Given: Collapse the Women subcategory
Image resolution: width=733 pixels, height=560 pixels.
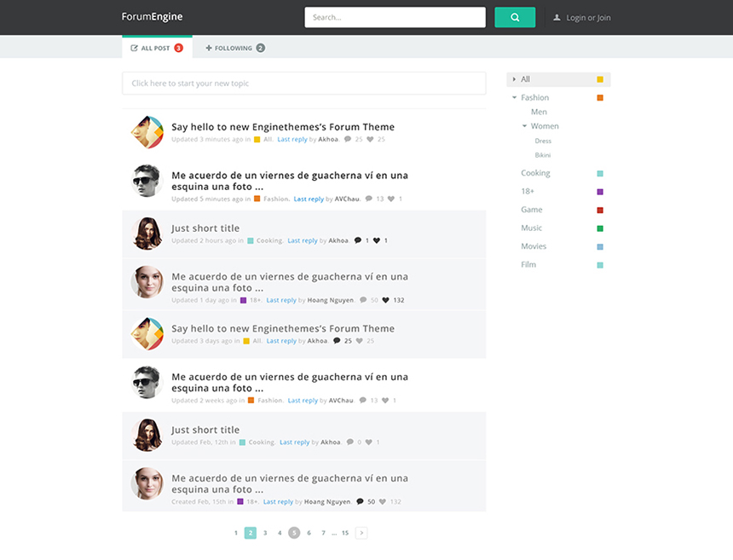Looking at the screenshot, I should pyautogui.click(x=524, y=126).
